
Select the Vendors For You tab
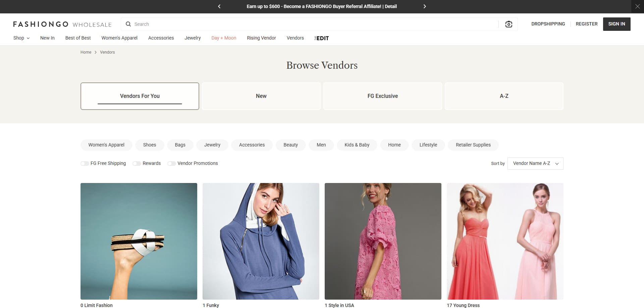coord(140,96)
